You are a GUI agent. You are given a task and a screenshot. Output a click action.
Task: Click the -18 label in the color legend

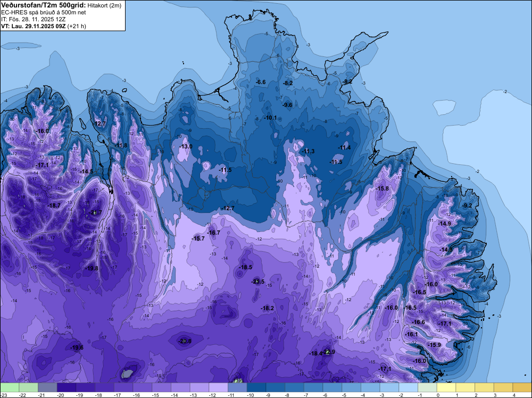99,395
